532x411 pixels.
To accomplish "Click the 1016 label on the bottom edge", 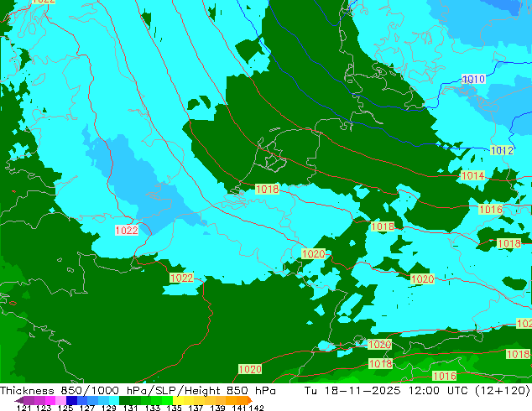I will (x=445, y=376).
